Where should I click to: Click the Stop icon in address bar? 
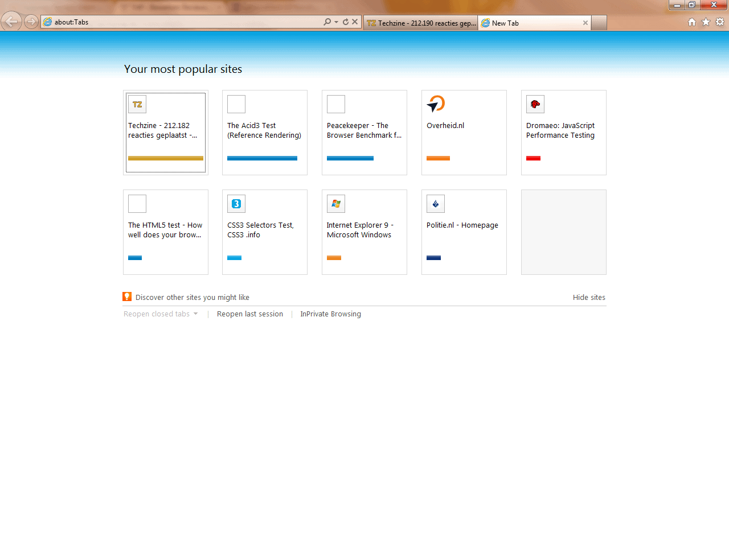[x=355, y=22]
